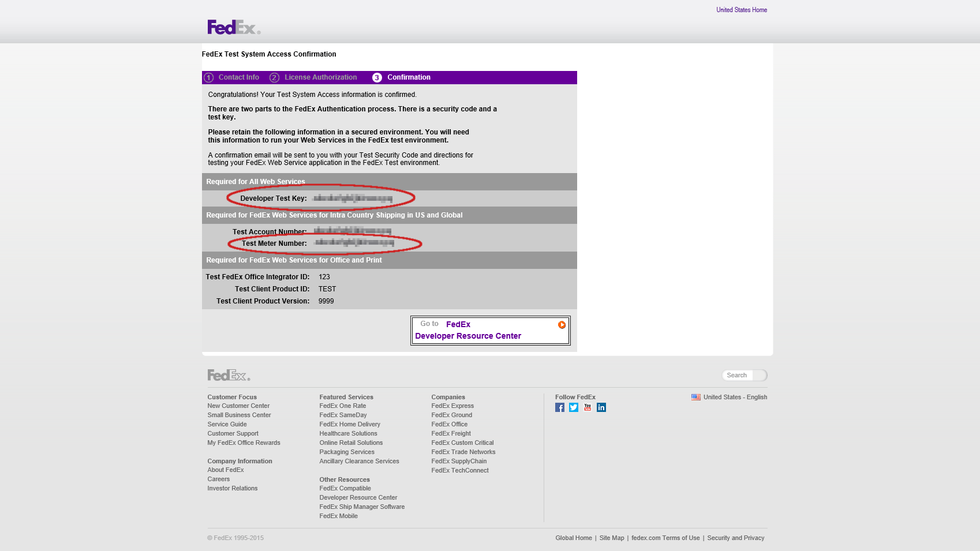This screenshot has height=551, width=980.
Task: Click Test Client Product ID value TEST
Action: 327,289
